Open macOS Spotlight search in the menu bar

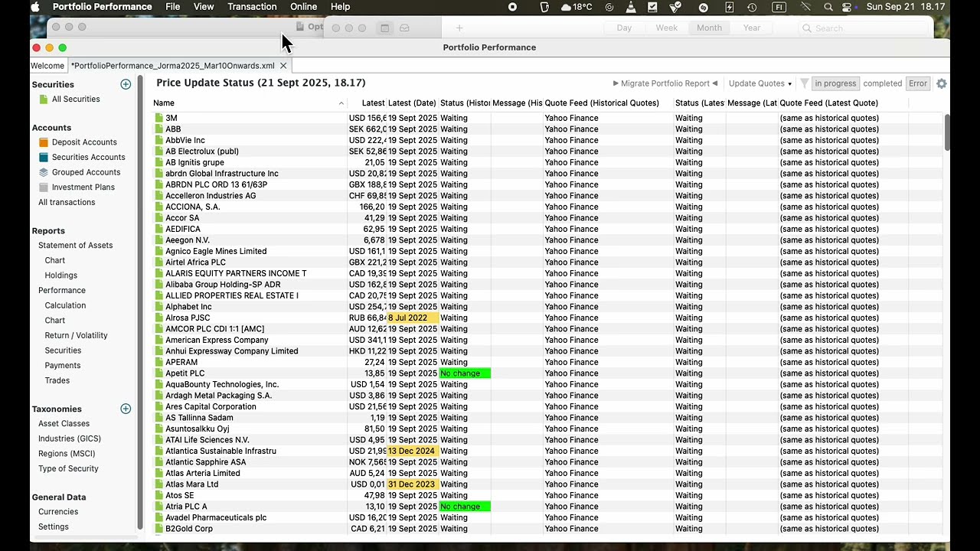pyautogui.click(x=828, y=7)
